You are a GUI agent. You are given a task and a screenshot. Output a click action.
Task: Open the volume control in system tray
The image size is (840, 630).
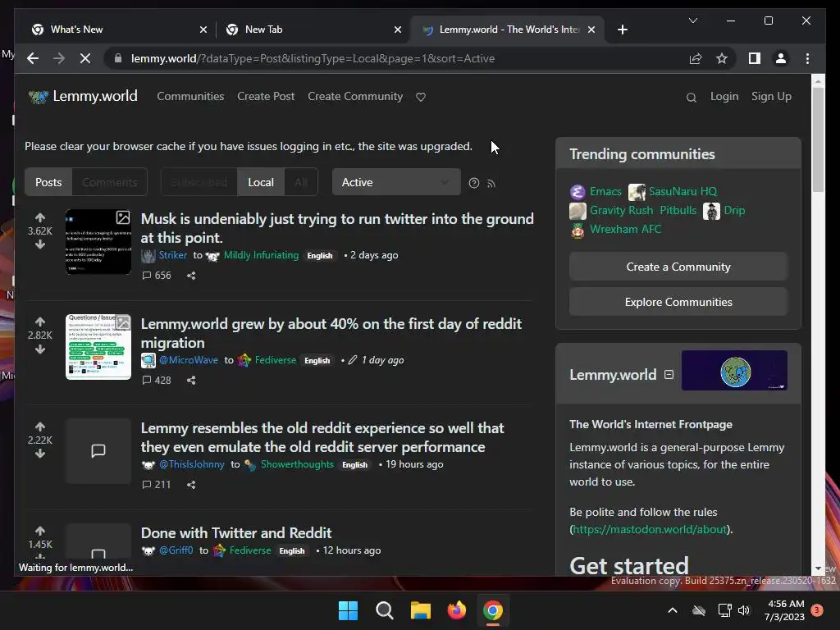(x=743, y=610)
